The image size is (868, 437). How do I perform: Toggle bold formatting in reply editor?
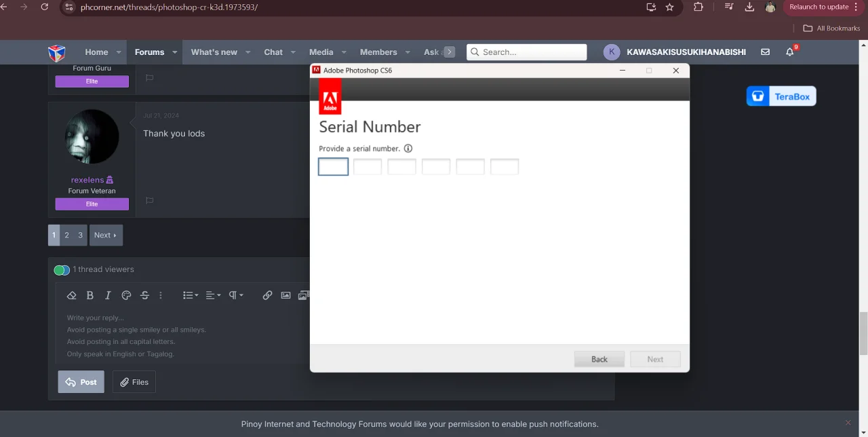coord(90,295)
